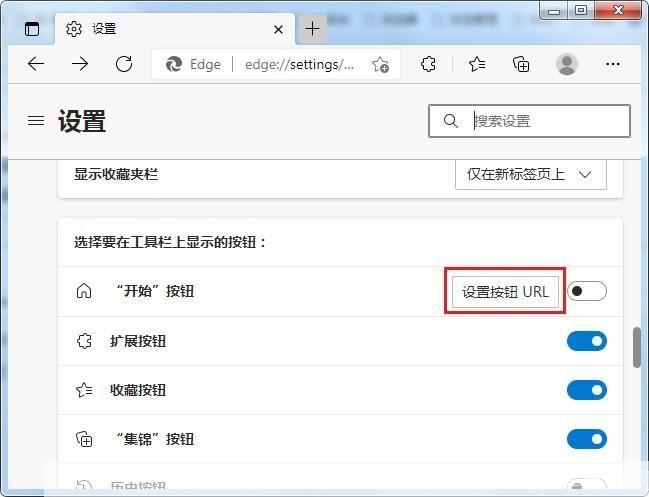
Task: Focus the 搜索设置 search field
Action: pyautogui.click(x=529, y=121)
